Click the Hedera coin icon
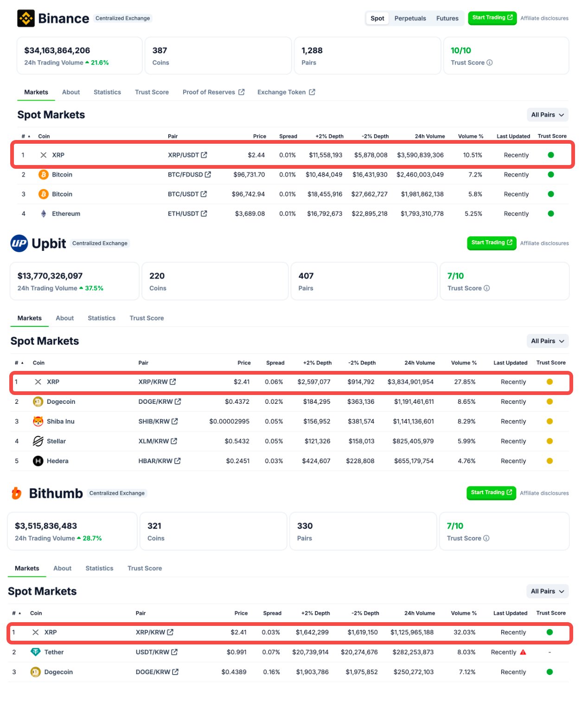The image size is (588, 701). tap(38, 461)
